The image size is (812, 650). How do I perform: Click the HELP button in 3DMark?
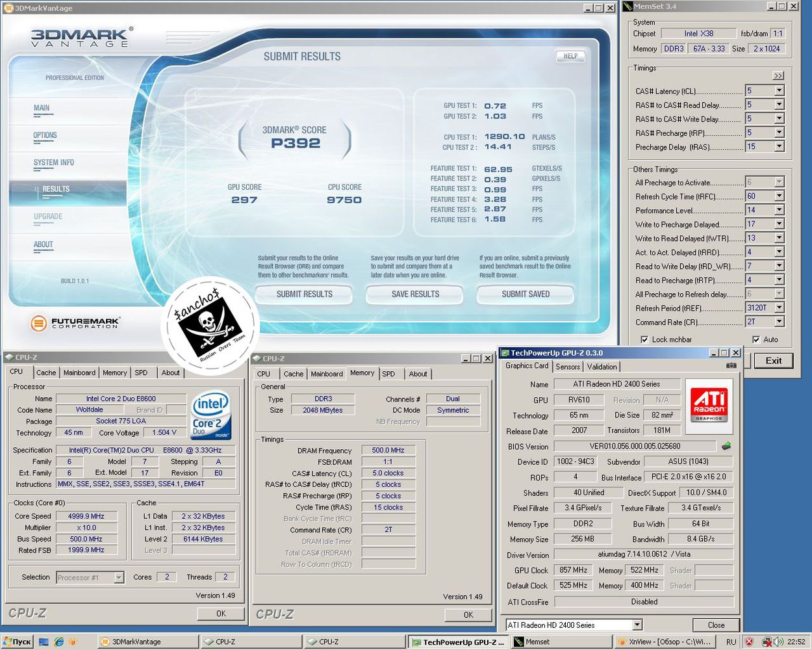(x=570, y=57)
